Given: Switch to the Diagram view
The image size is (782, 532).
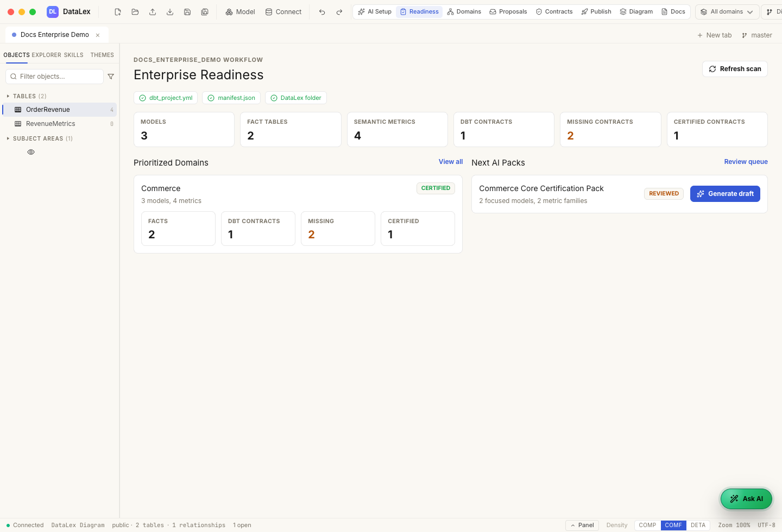Looking at the screenshot, I should (x=636, y=11).
